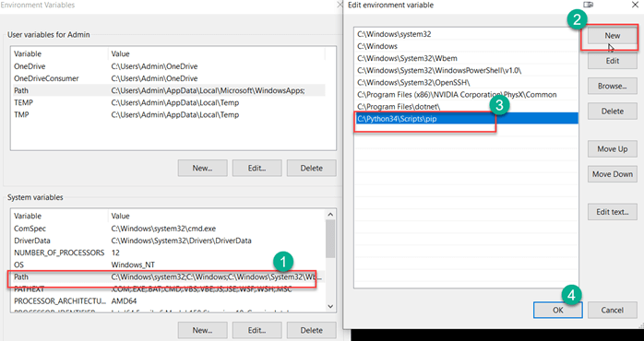Viewport: 644px width, 341px height.
Task: Click Delete under System variables
Action: point(311,330)
